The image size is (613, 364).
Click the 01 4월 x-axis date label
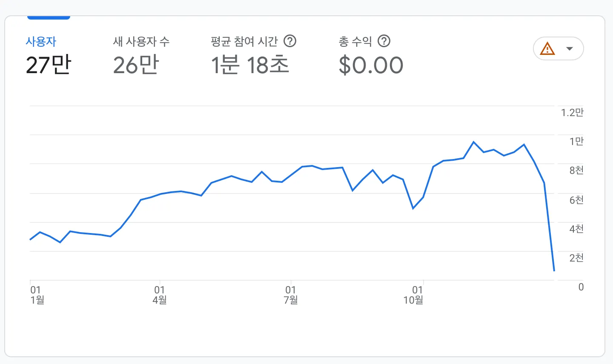click(160, 295)
